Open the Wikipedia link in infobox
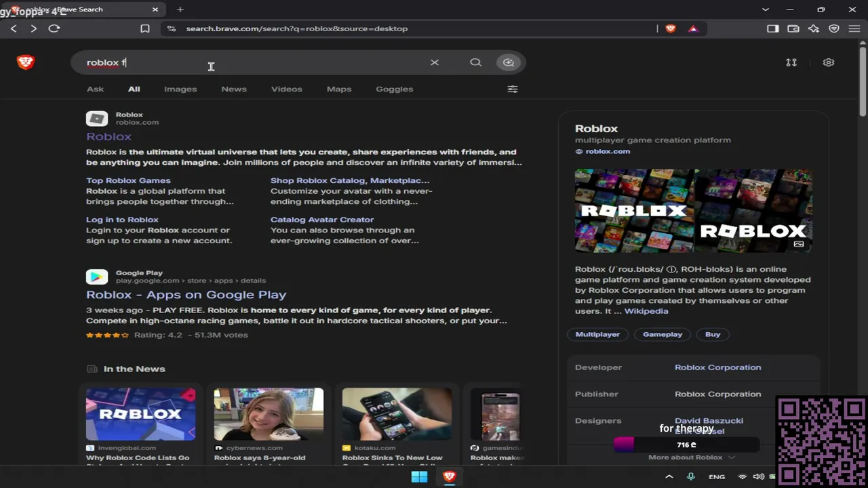Image resolution: width=868 pixels, height=488 pixels. coord(646,311)
